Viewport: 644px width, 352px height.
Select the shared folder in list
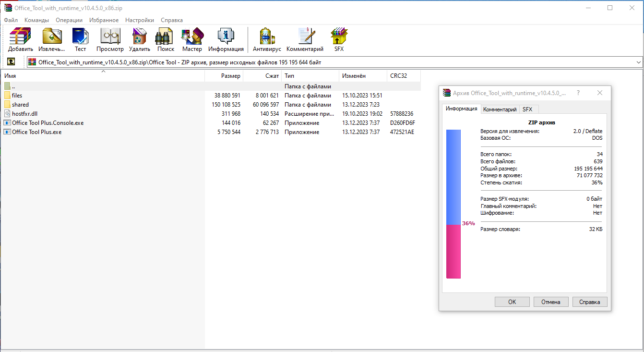click(x=20, y=105)
